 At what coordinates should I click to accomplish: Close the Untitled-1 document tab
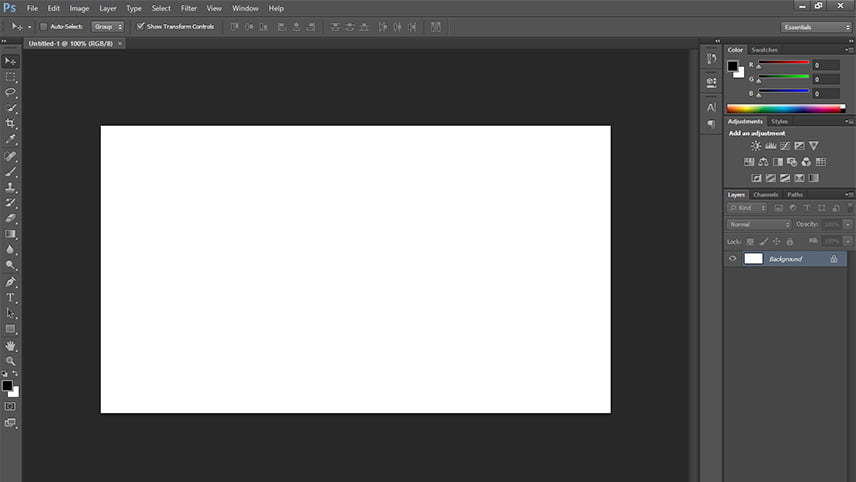click(120, 44)
